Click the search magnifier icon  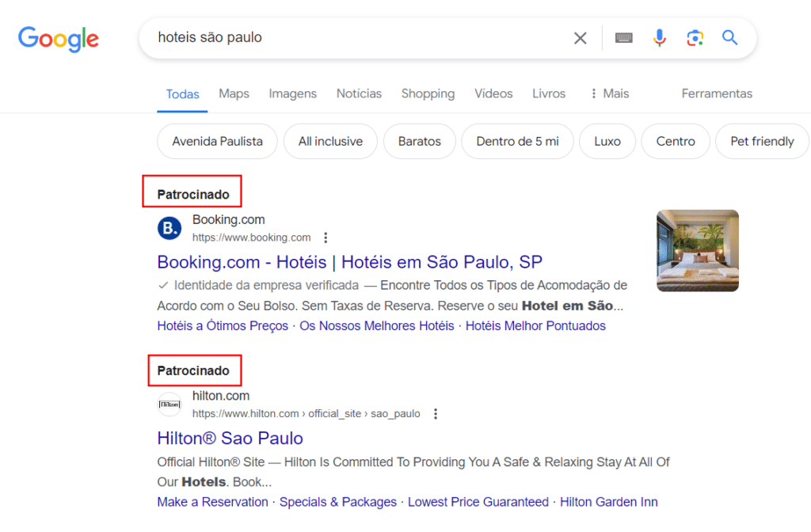pyautogui.click(x=729, y=37)
